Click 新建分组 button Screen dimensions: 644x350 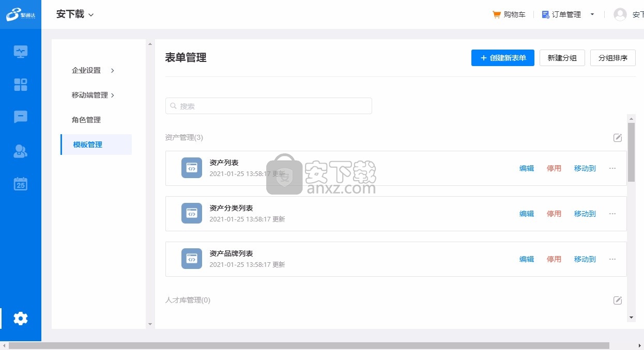562,58
